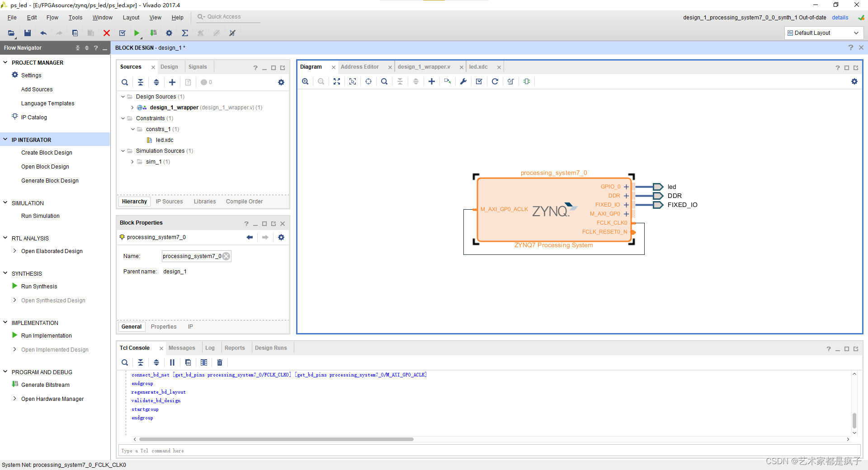Click the Tcl Console vertical scrollbar thumb
868x470 pixels.
point(854,420)
